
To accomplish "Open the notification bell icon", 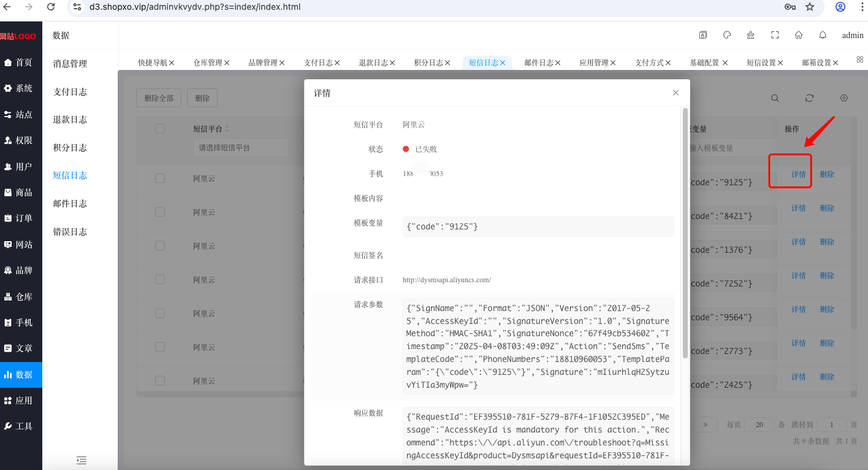I will [823, 35].
